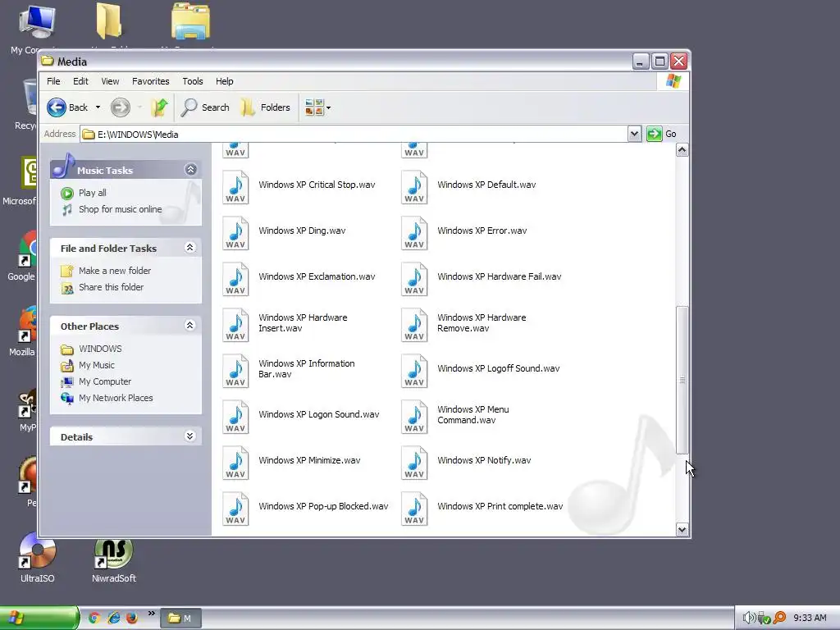Select Windows XP Error.wav icon
This screenshot has height=630, width=840.
click(414, 233)
